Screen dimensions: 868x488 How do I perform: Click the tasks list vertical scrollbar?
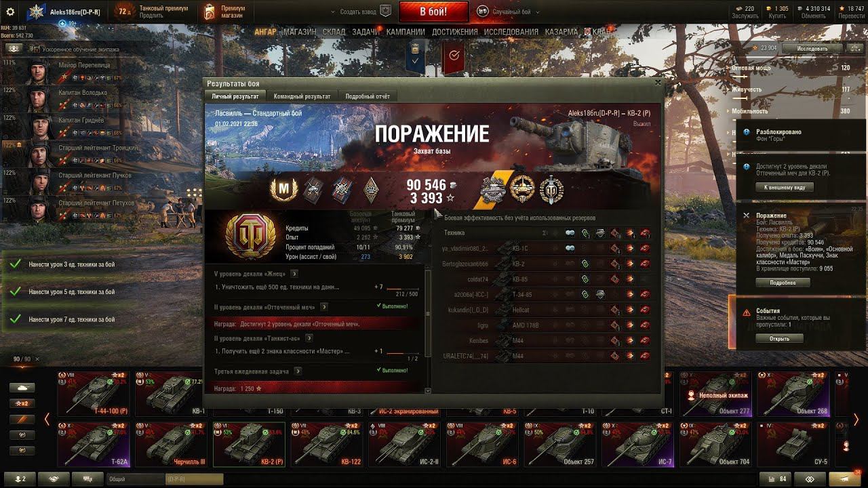click(427, 329)
